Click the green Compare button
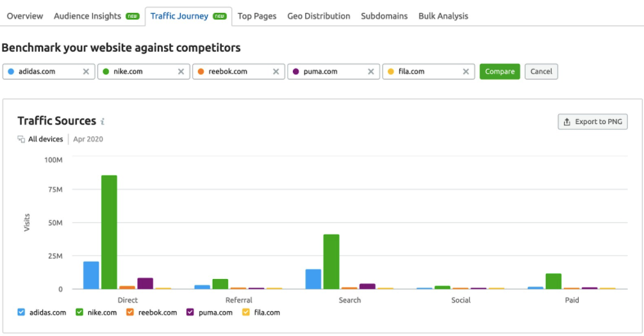This screenshot has width=644, height=336. click(500, 72)
